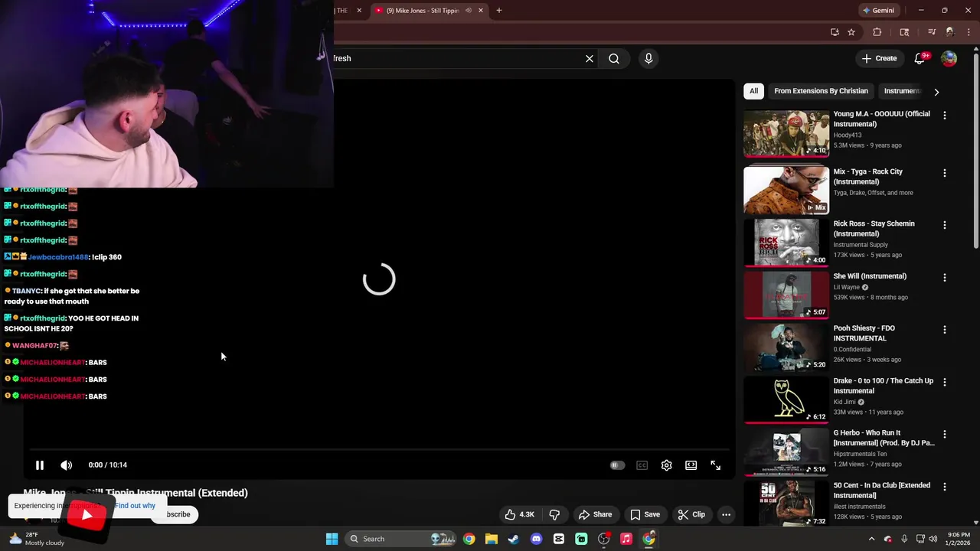Viewport: 980px width, 551px height.
Task: Mute the tab via the tab audio icon
Action: pyautogui.click(x=468, y=11)
